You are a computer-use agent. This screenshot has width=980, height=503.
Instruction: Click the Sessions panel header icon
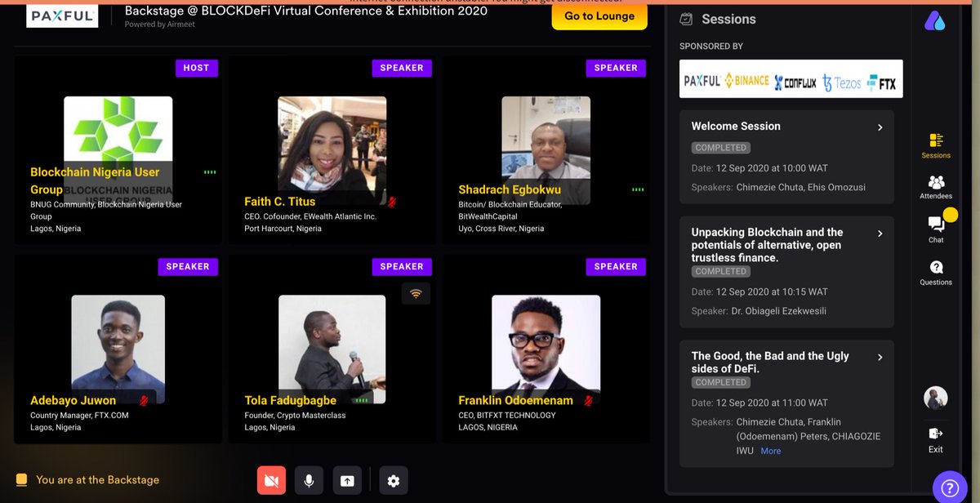(x=686, y=19)
